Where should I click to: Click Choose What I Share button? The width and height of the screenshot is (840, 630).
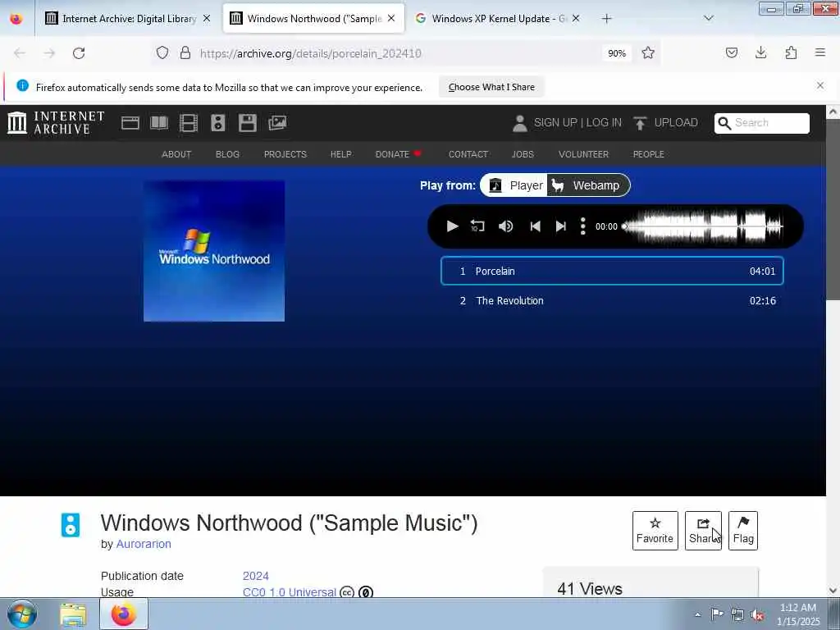click(491, 87)
